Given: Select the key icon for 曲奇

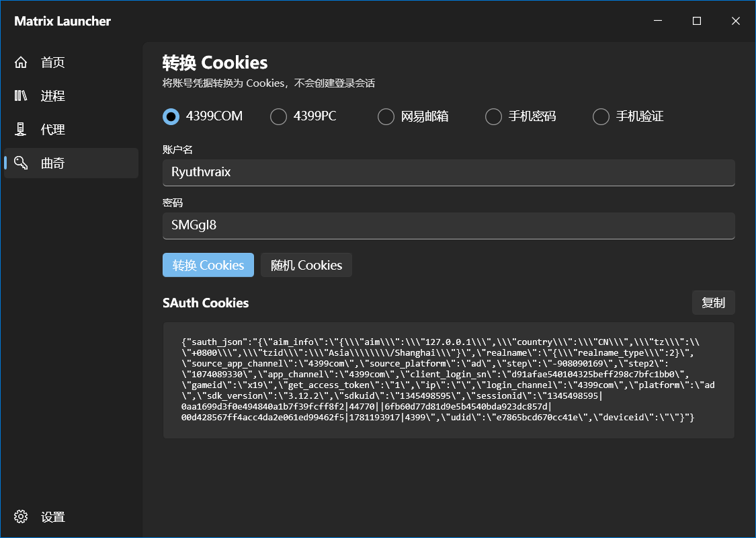Looking at the screenshot, I should (21, 163).
